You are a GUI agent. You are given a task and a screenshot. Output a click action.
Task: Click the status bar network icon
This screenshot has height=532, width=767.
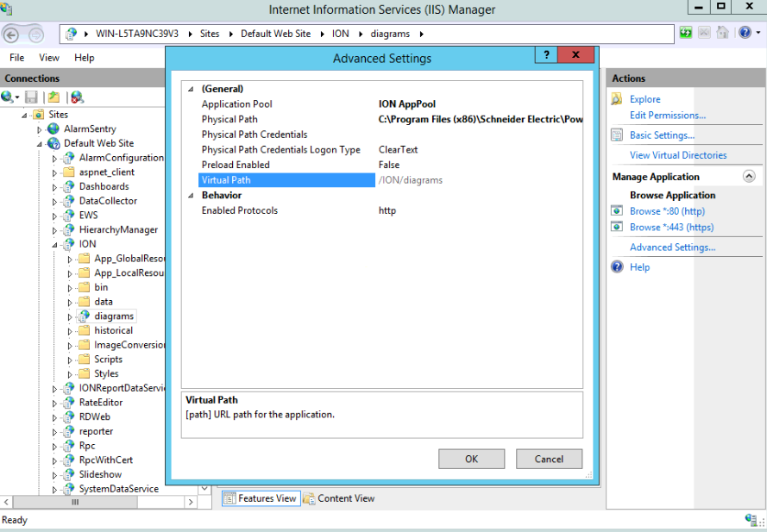pos(751,520)
